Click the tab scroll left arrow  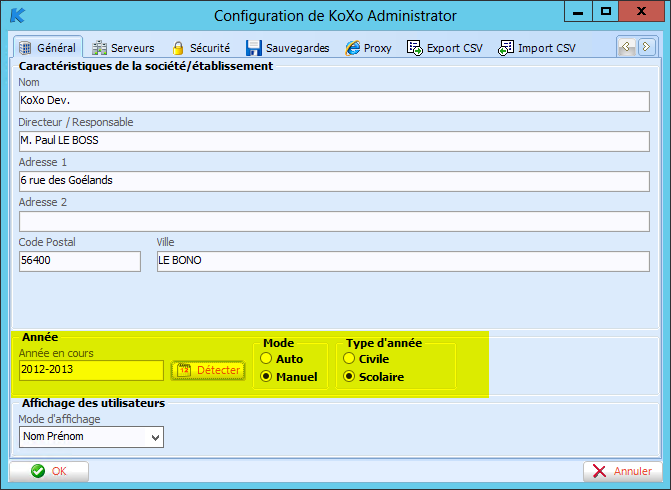click(626, 47)
